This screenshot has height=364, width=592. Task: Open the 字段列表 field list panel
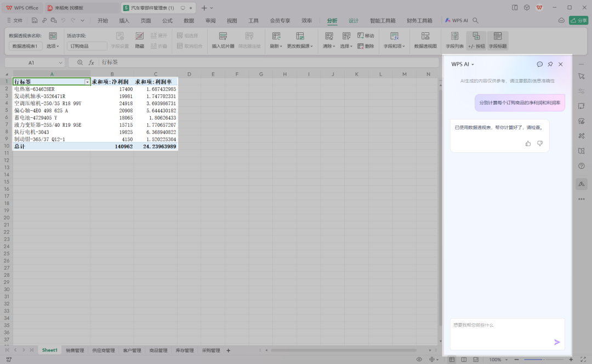[x=454, y=40]
